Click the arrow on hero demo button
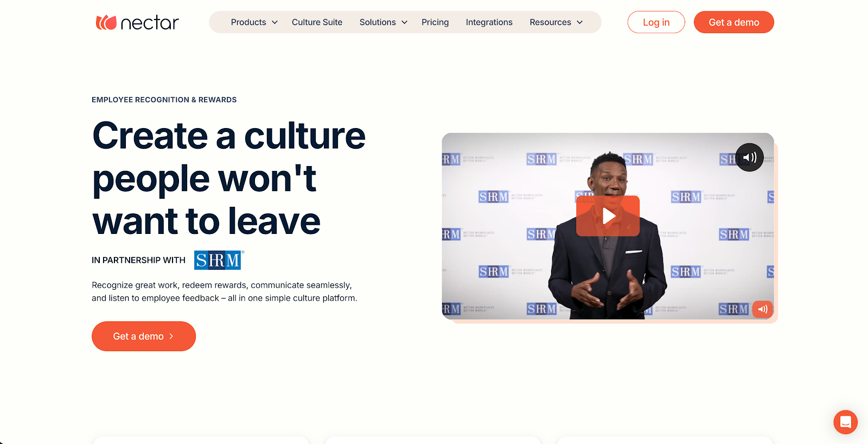 coord(171,336)
